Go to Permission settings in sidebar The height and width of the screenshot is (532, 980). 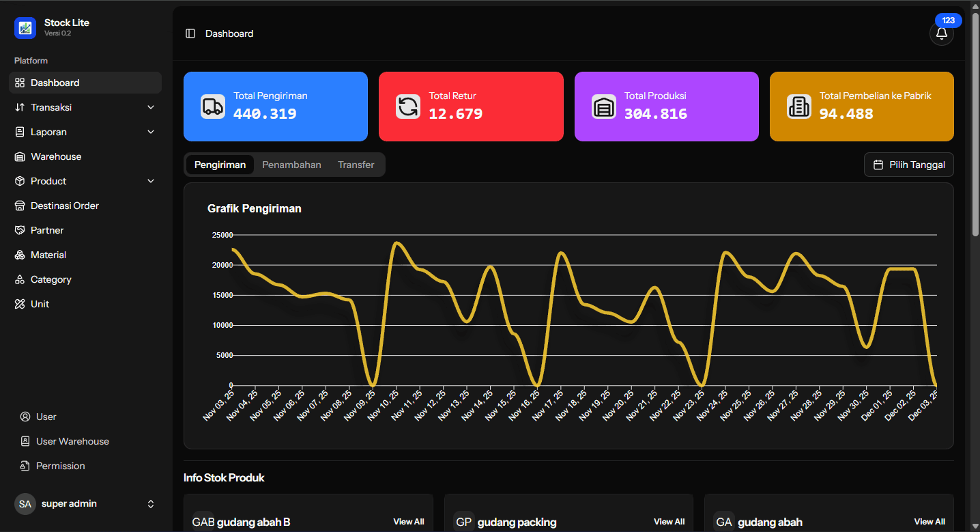(x=60, y=466)
